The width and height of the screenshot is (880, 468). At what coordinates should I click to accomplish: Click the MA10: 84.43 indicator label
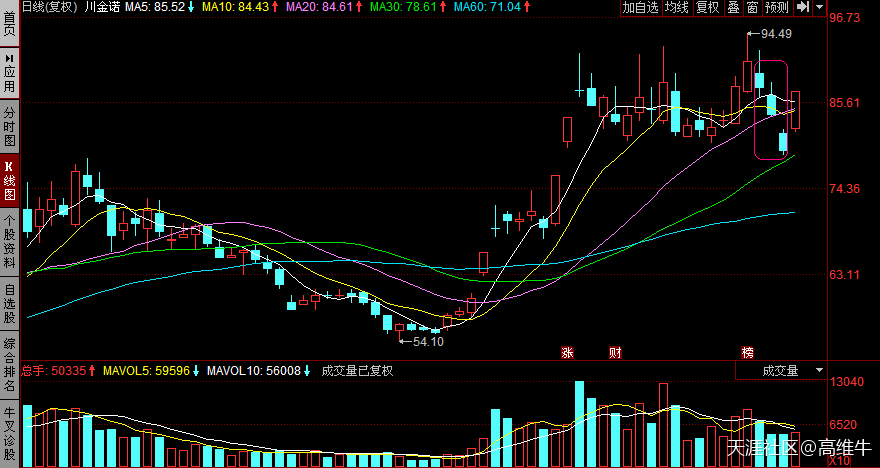point(239,7)
